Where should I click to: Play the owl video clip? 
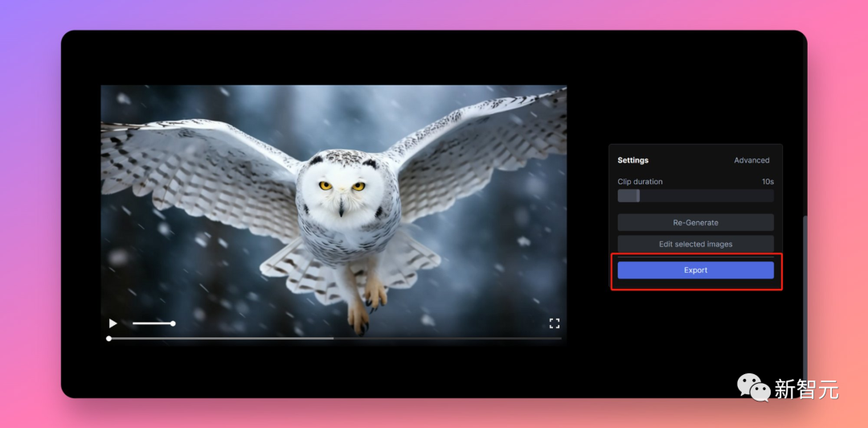click(x=113, y=323)
